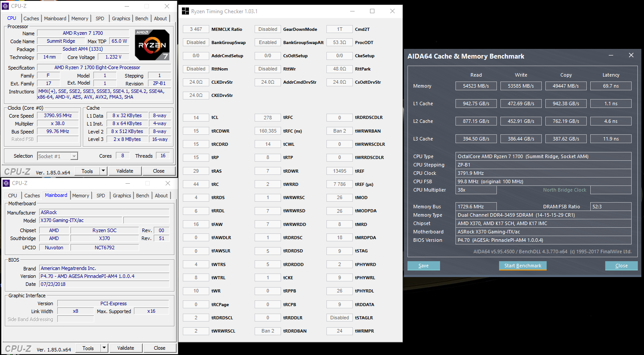Click tREF value field 13495
This screenshot has width=644, height=355.
pos(340,171)
